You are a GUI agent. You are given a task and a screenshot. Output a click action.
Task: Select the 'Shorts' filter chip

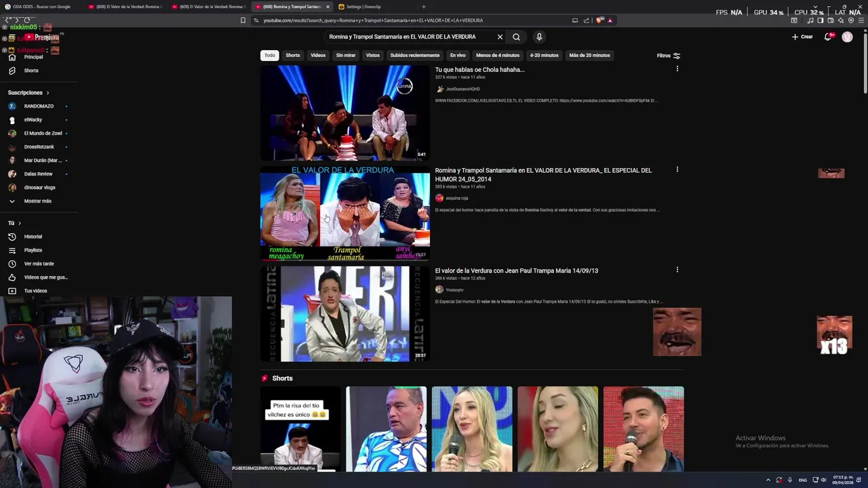pos(293,55)
